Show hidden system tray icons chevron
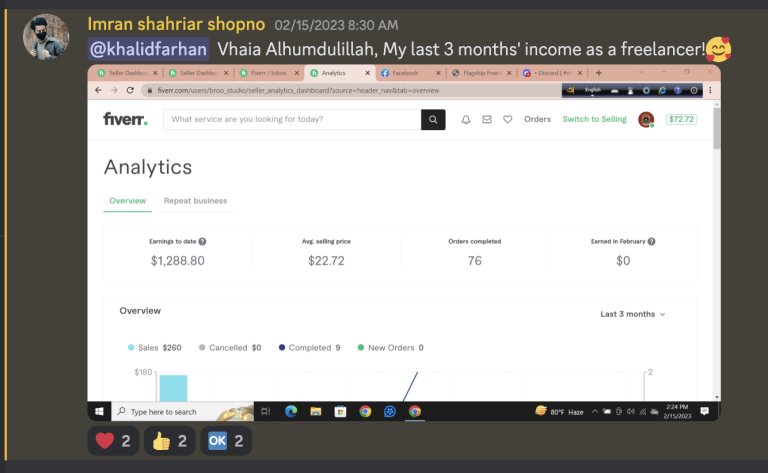The image size is (768, 473). click(x=595, y=411)
